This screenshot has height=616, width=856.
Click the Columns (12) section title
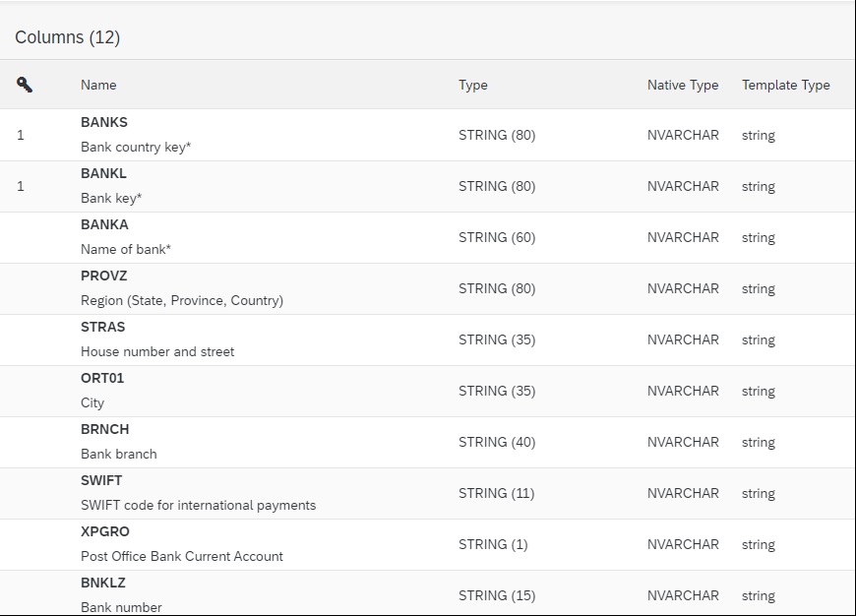coord(67,37)
